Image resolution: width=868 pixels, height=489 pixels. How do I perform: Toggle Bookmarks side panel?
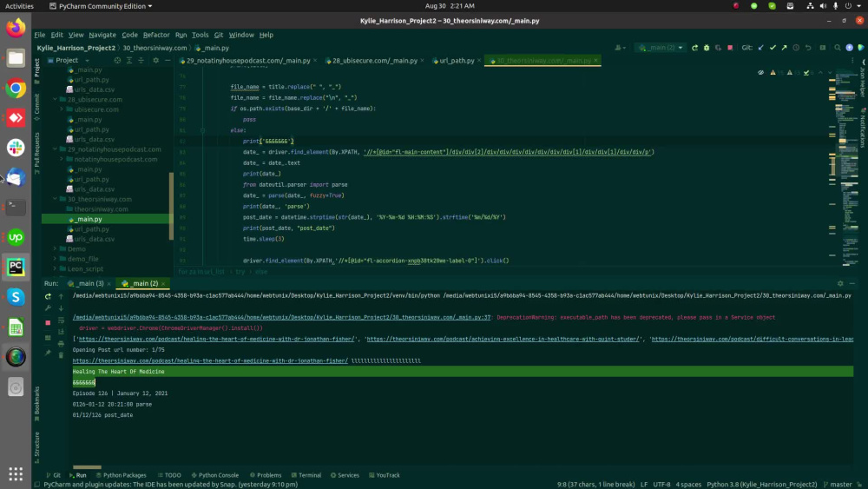[36, 404]
